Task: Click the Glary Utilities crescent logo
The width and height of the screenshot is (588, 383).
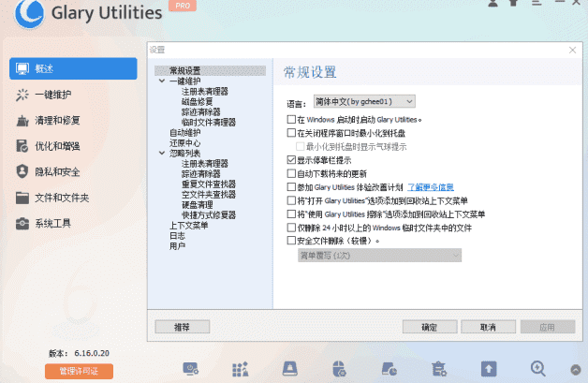Action: [x=29, y=13]
